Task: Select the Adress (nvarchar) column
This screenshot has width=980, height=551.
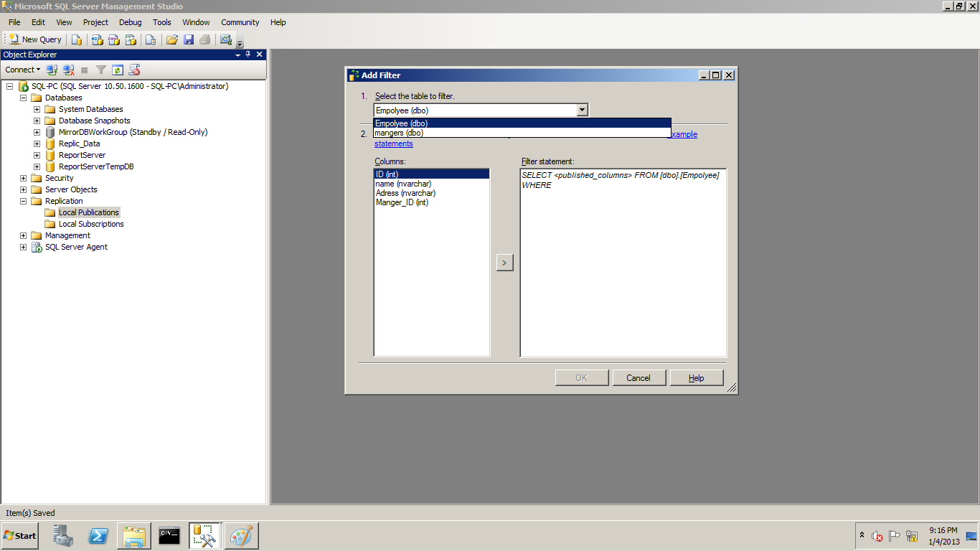Action: click(405, 193)
